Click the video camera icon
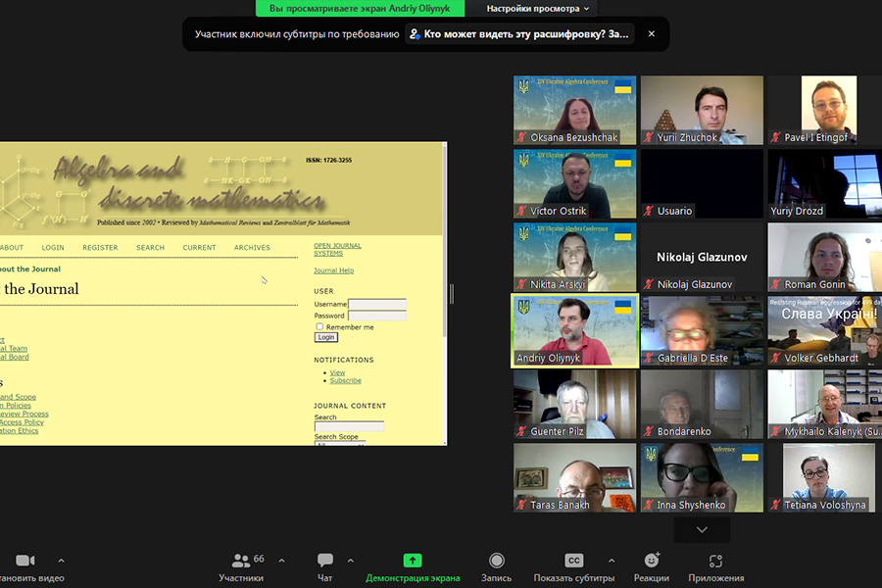This screenshot has height=588, width=882. tap(25, 561)
